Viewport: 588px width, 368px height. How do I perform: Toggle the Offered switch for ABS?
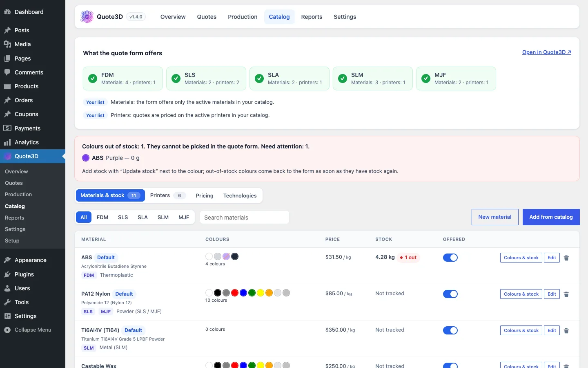click(x=450, y=258)
